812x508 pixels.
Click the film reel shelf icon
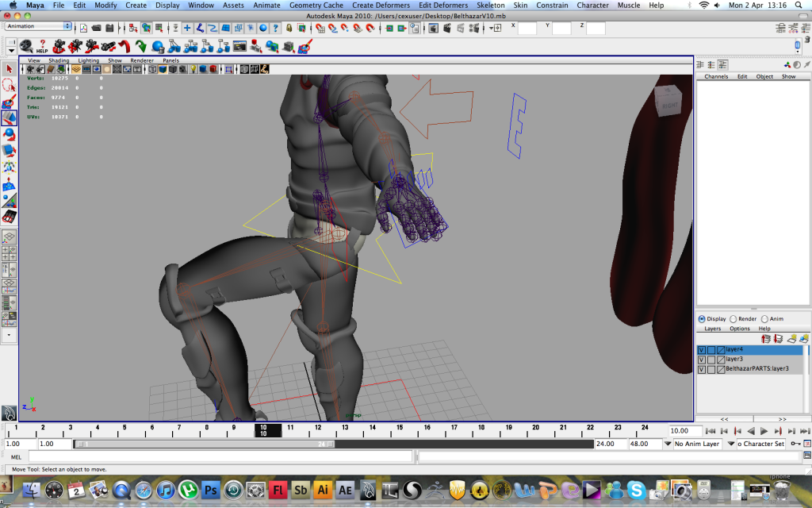(x=25, y=46)
